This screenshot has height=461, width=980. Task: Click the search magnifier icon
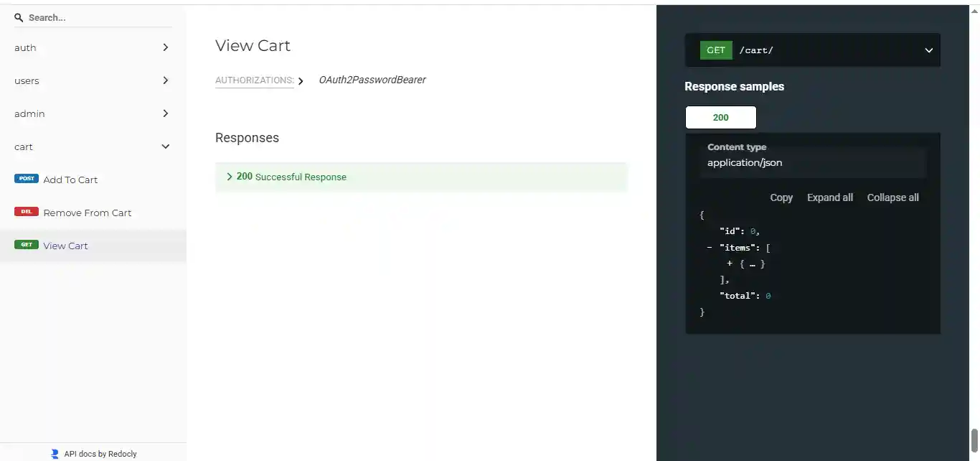(x=19, y=17)
